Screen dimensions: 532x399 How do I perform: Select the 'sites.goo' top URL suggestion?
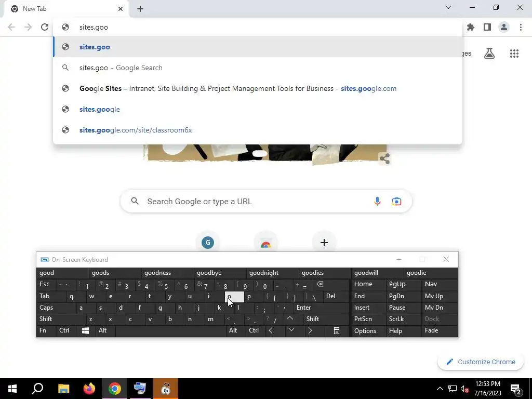[258, 47]
